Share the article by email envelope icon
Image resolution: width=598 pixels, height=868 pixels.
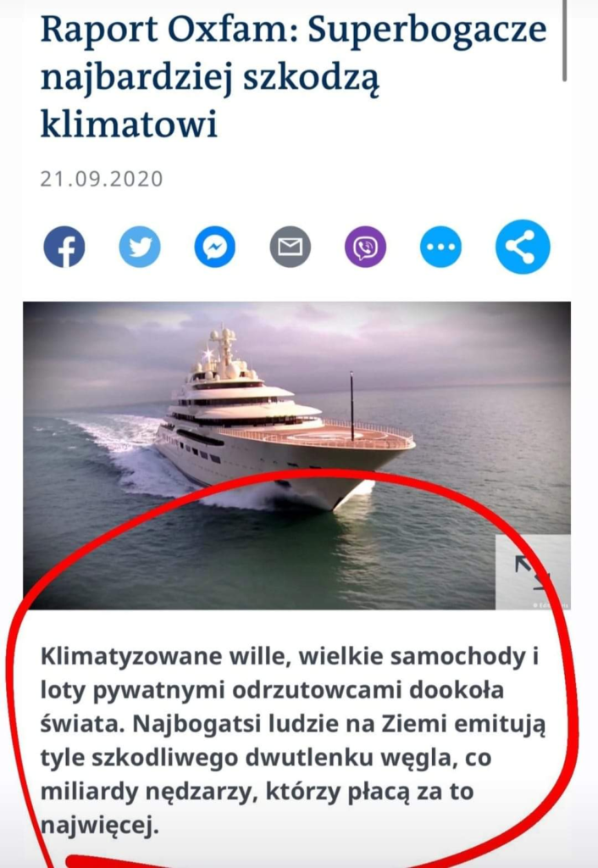pyautogui.click(x=291, y=247)
